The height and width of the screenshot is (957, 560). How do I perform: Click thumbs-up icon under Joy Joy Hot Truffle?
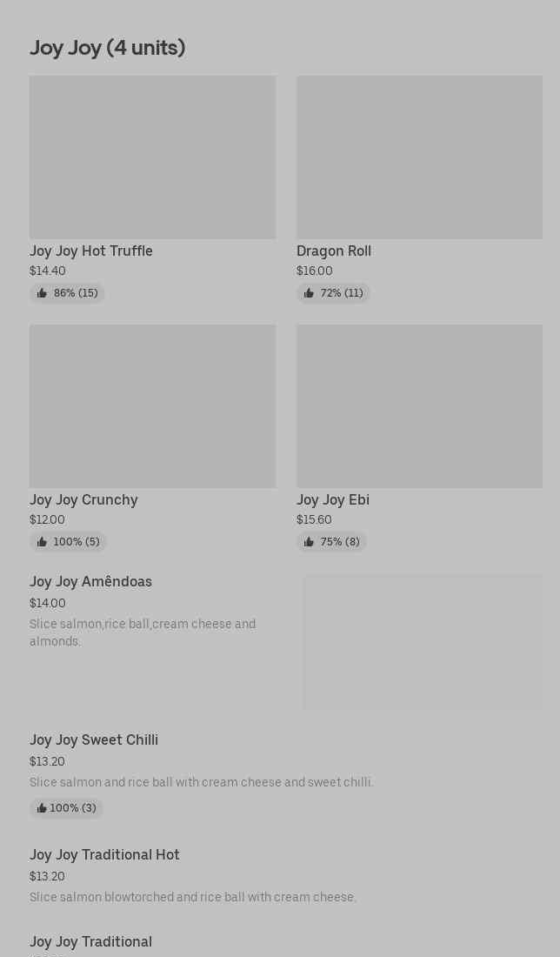[42, 294]
